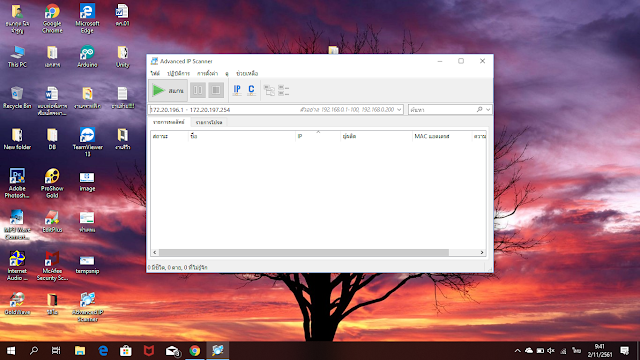This screenshot has width=640, height=360.
Task: Open the third menu bar item in Advanced IP Scanner
Action: (207, 73)
